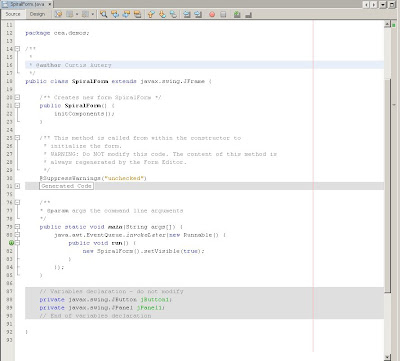Collapse the main method fold
This screenshot has width=400, height=361.
click(17, 227)
